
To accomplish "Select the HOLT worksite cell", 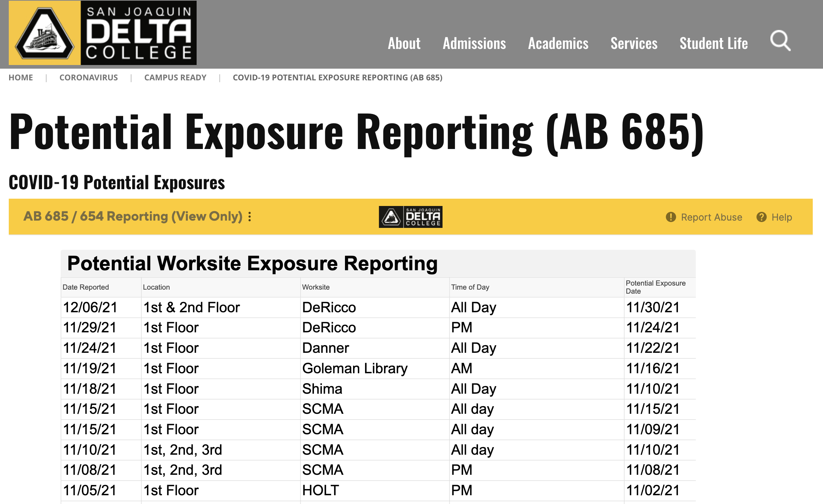I will [375, 490].
